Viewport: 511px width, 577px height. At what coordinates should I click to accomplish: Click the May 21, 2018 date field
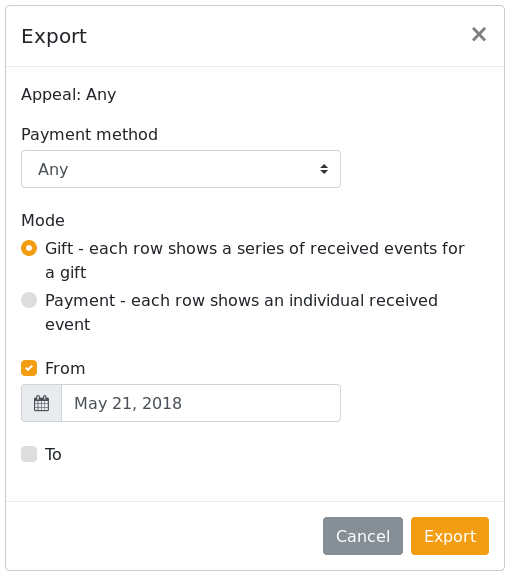(201, 403)
